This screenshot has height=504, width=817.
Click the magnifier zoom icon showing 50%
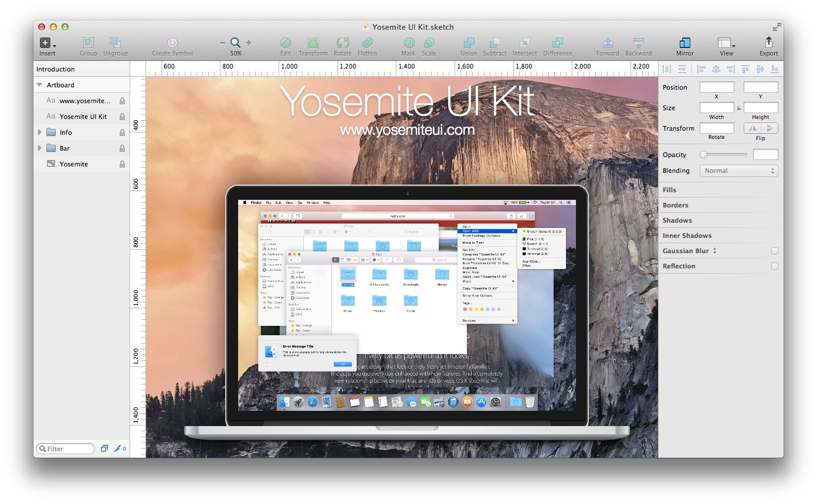[236, 43]
